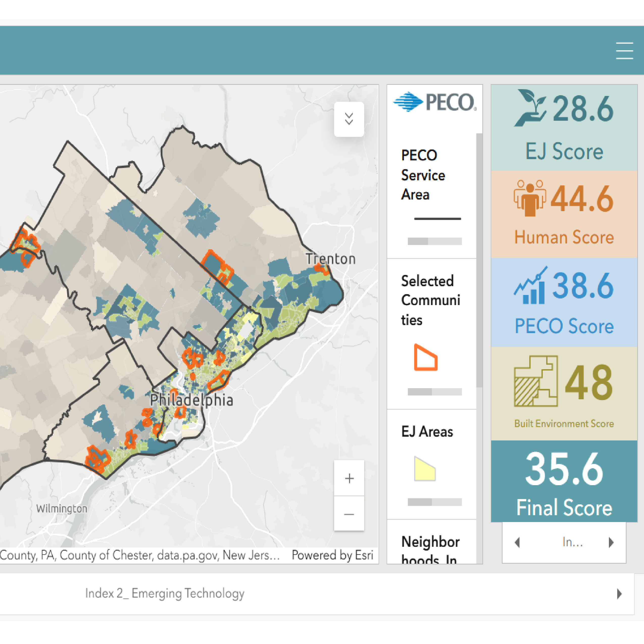Open the Powered by Esri link
The width and height of the screenshot is (644, 644).
tap(332, 555)
